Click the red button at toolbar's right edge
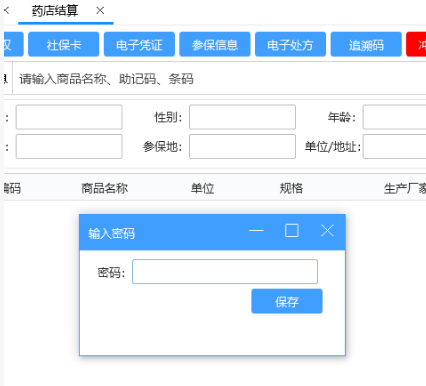Screen dimensions: 426x386 (416, 44)
